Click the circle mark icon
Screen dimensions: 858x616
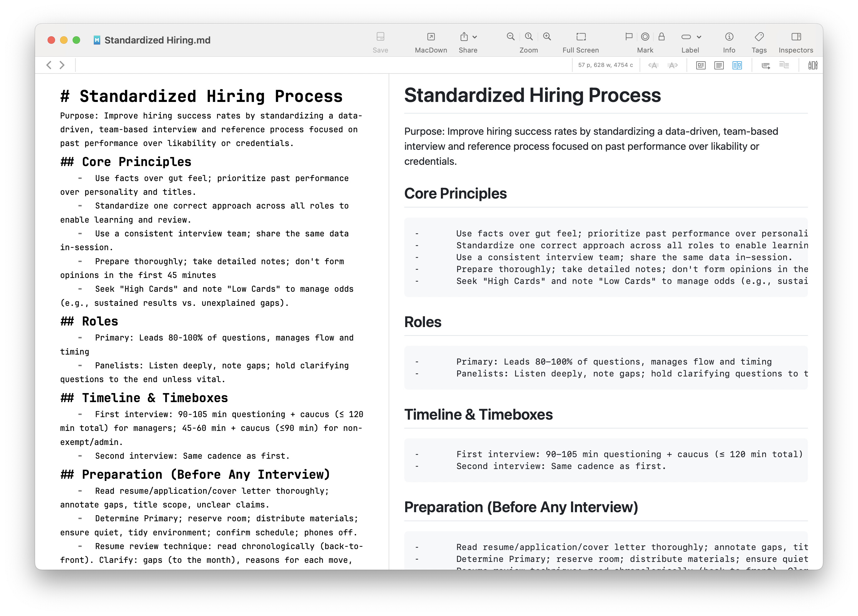[645, 37]
